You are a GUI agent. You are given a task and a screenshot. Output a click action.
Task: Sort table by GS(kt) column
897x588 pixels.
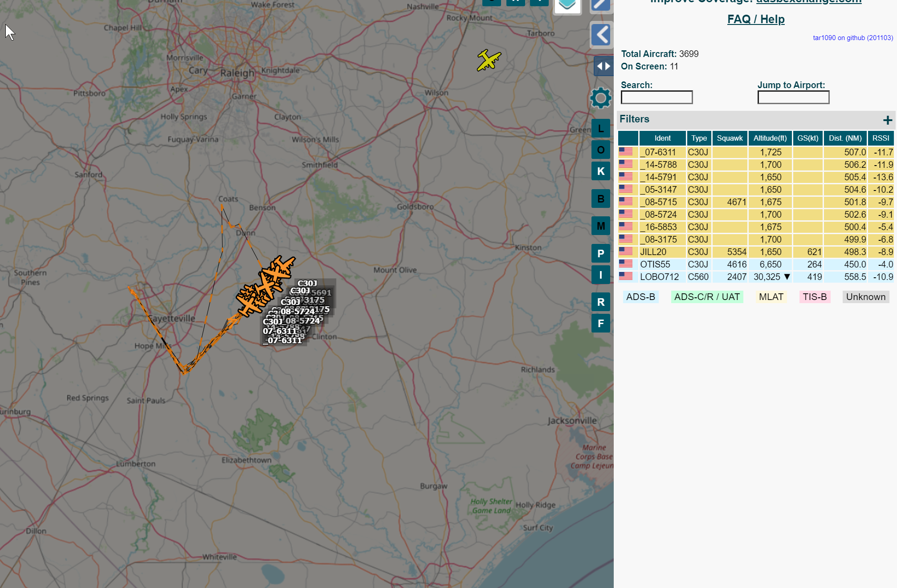click(x=807, y=138)
